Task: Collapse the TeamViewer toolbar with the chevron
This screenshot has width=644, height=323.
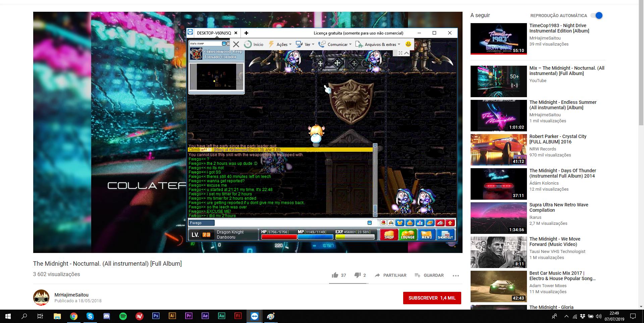Action: 407,53
